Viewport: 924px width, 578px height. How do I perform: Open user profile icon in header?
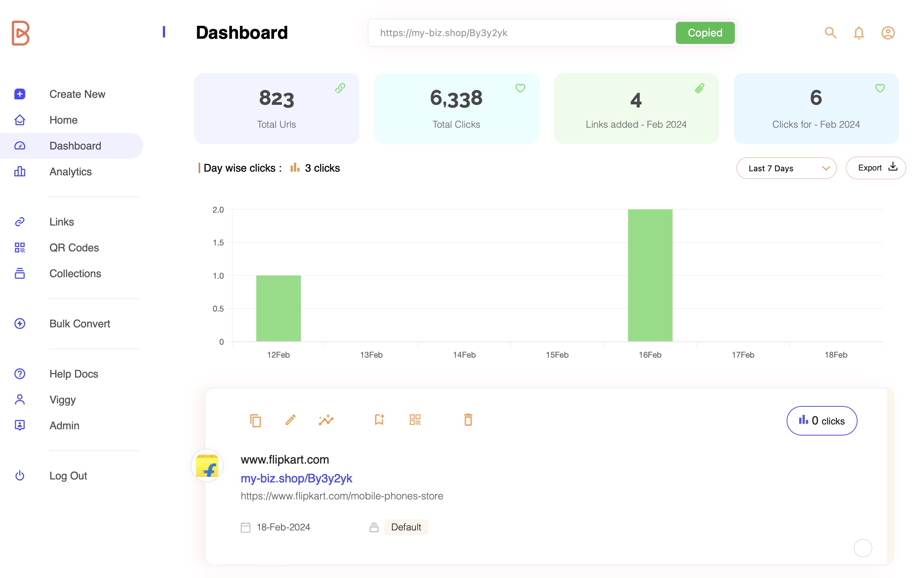click(x=888, y=33)
